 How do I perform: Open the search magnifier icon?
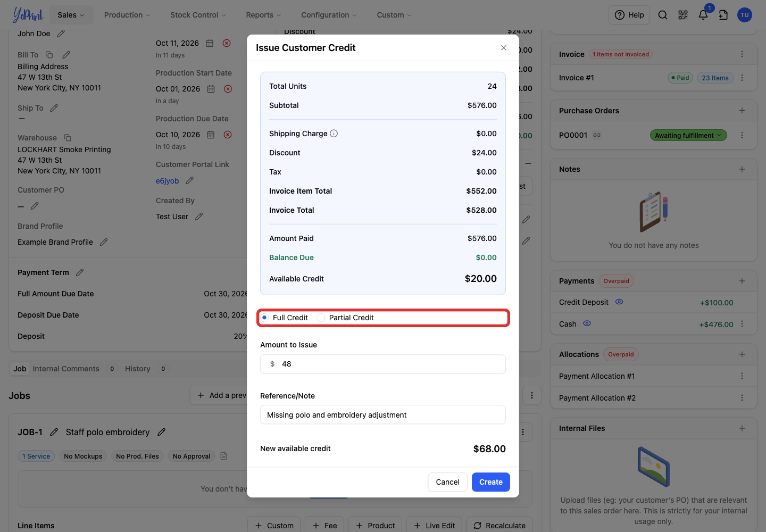point(663,15)
